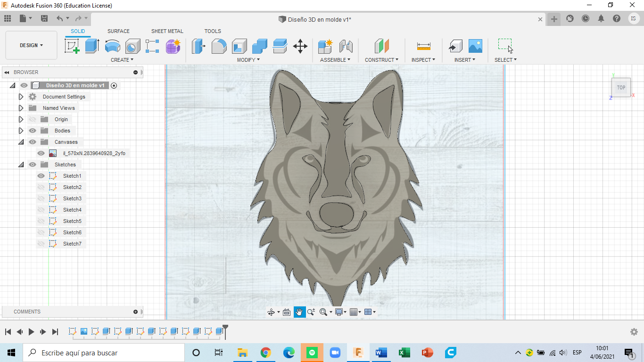Viewport: 644px width, 362px height.
Task: Activate the Press Pull tool
Action: click(x=198, y=46)
